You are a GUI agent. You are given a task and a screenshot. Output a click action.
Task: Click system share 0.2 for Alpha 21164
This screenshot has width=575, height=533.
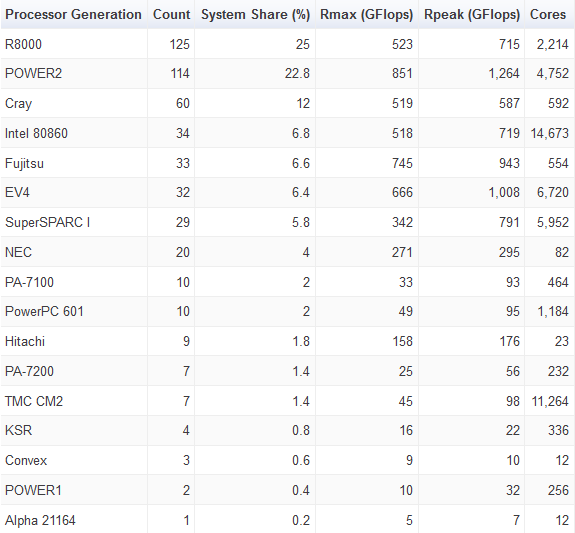[x=301, y=521]
